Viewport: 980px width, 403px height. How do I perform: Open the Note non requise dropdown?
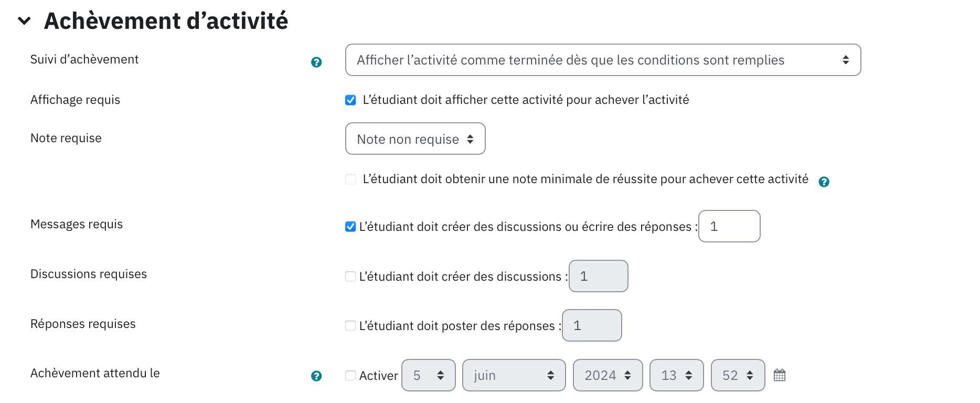[415, 139]
